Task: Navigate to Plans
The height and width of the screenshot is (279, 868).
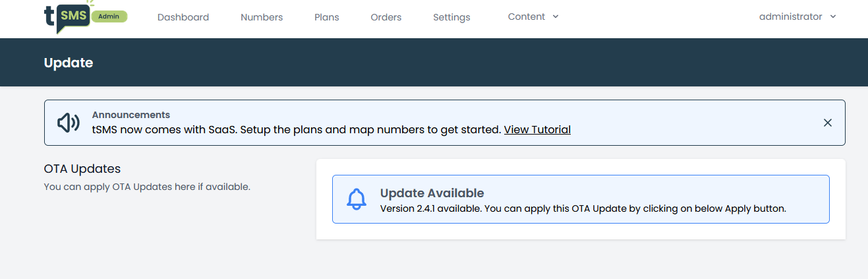Action: pyautogui.click(x=327, y=17)
